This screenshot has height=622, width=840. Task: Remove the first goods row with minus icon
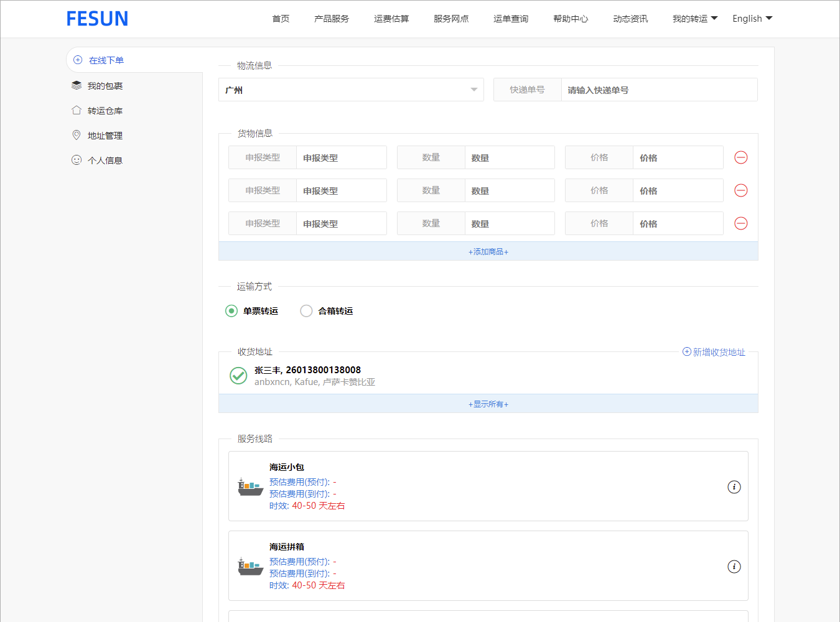coord(741,157)
